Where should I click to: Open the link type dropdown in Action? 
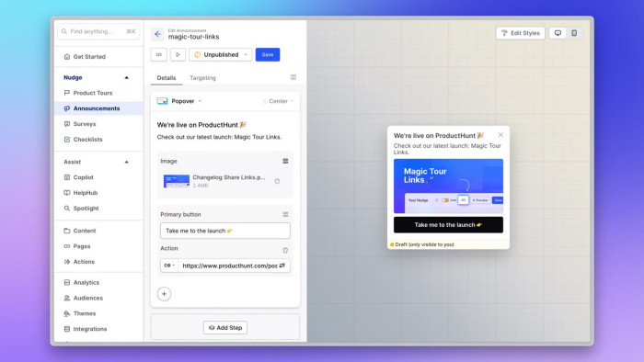(x=169, y=266)
